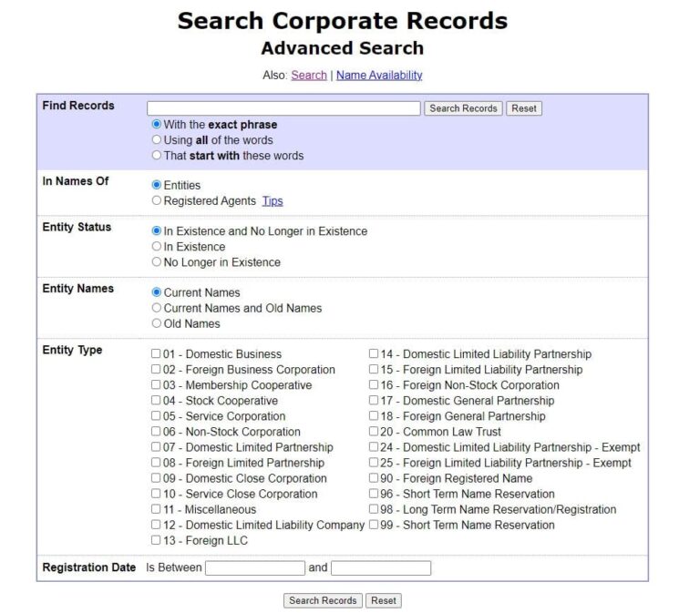Click the Registration Date start field
Viewport: 700px width, 613px height.
pyautogui.click(x=255, y=568)
